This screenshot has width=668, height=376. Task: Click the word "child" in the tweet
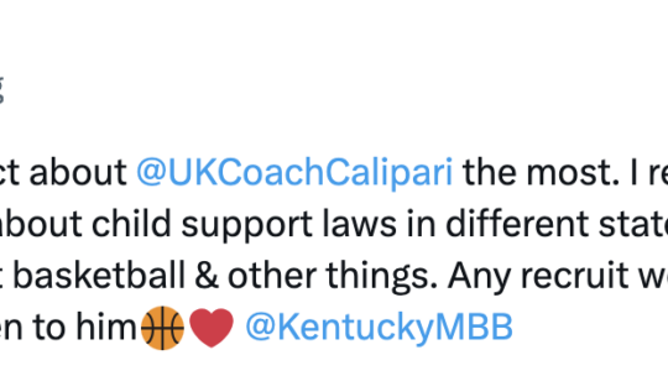[132, 224]
